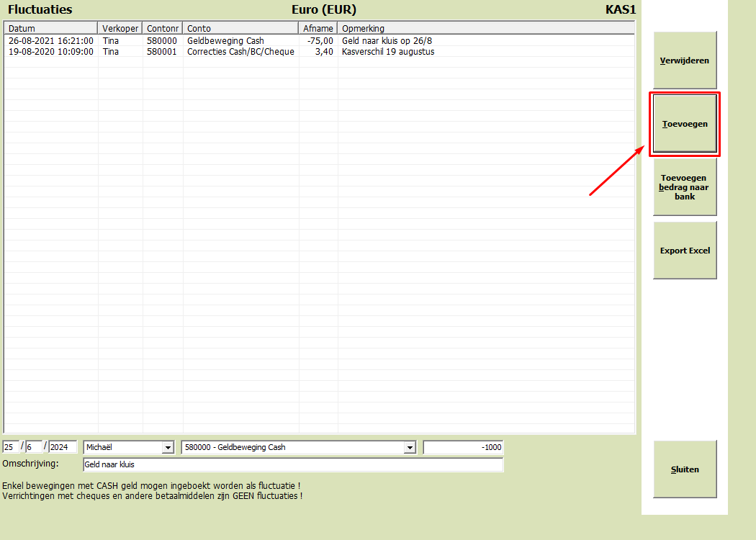Click the Verkoper column header
This screenshot has height=540, width=756.
pos(120,29)
